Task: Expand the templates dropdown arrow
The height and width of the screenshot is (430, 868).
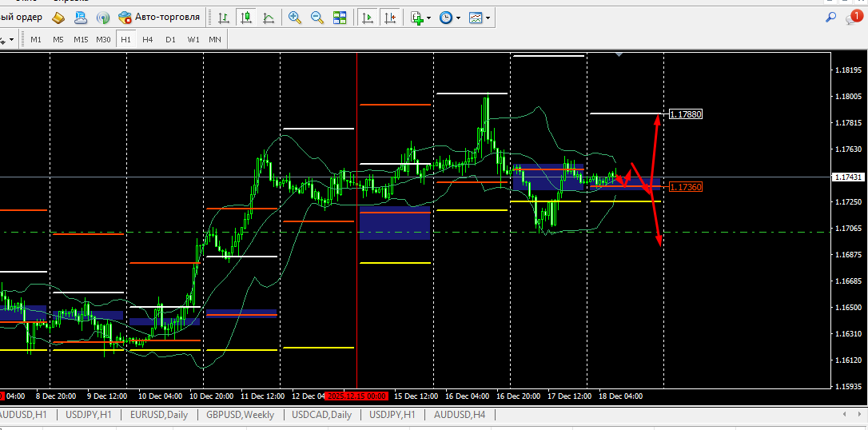Action: click(x=488, y=18)
